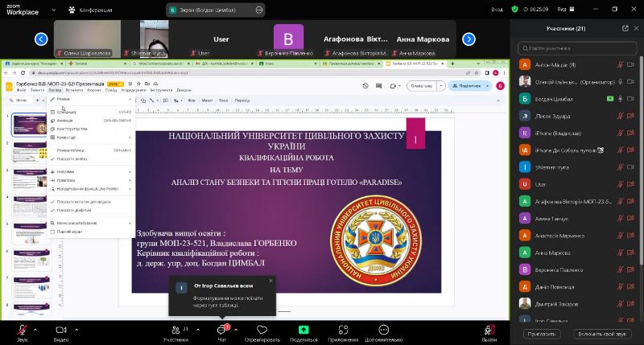Toggle microphone for Антон Мацак in participants
This screenshot has width=644, height=345.
(620, 65)
